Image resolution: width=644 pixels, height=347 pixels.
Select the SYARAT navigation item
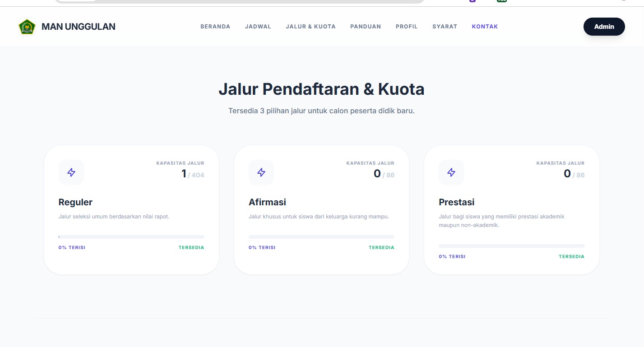pyautogui.click(x=445, y=27)
